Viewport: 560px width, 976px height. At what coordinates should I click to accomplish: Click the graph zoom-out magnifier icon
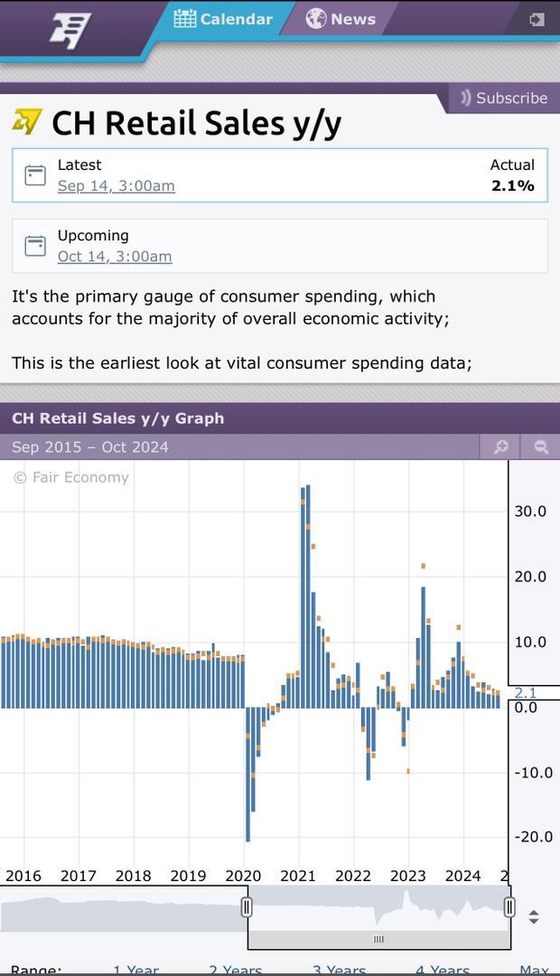point(541,446)
